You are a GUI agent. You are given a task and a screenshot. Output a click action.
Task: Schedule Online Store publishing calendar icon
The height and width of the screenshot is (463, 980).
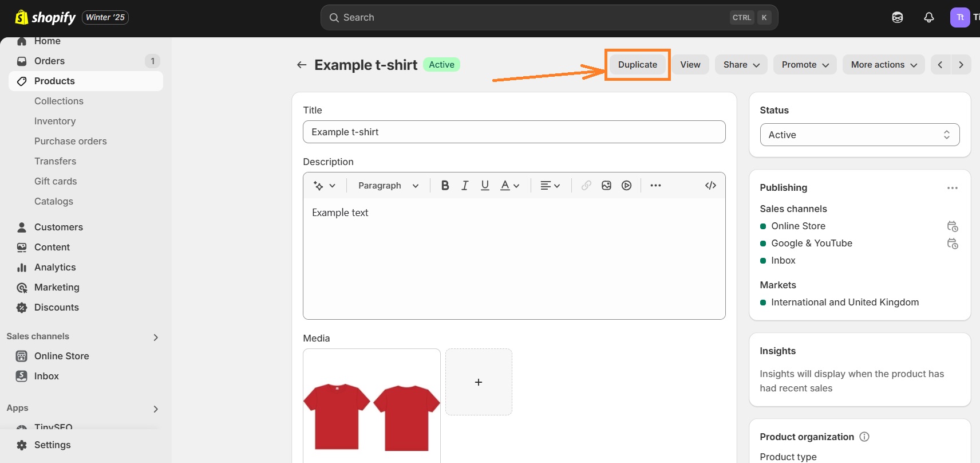click(x=953, y=226)
